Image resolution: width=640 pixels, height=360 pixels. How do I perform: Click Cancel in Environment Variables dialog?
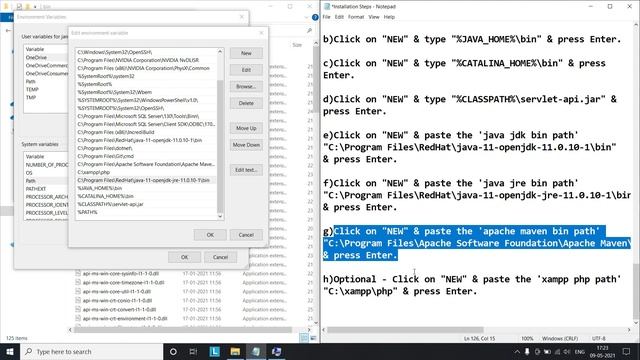click(x=220, y=257)
